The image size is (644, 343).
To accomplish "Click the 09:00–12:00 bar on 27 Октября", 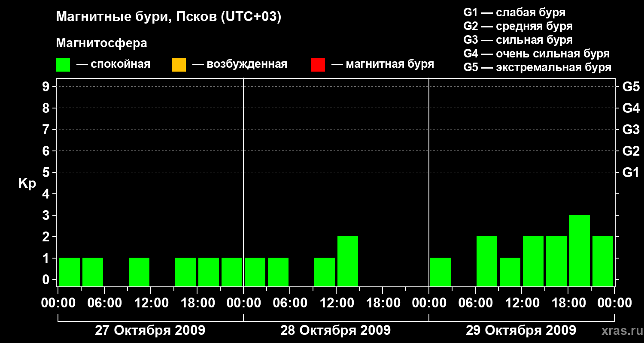I will (x=139, y=272).
